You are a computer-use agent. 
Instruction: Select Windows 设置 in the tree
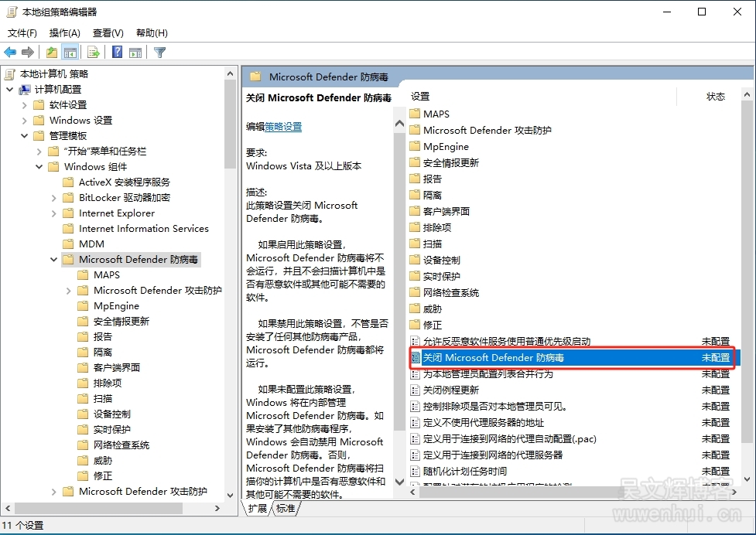point(80,121)
